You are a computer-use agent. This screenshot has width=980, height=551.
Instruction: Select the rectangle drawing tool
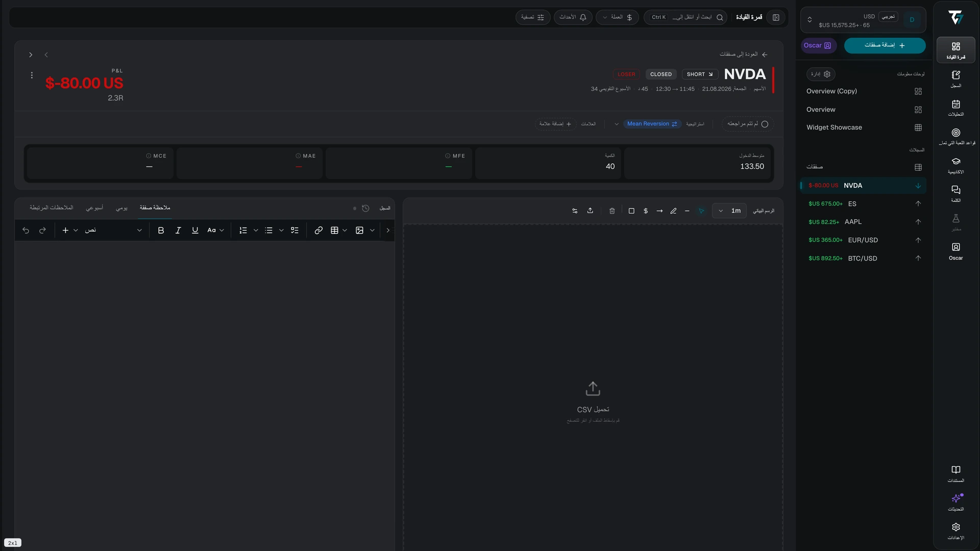coord(631,211)
